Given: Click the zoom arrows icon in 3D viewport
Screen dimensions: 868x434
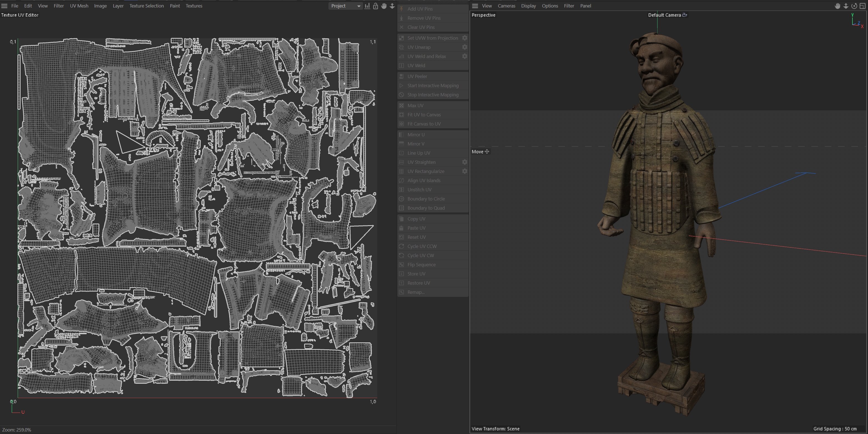Looking at the screenshot, I should point(846,6).
